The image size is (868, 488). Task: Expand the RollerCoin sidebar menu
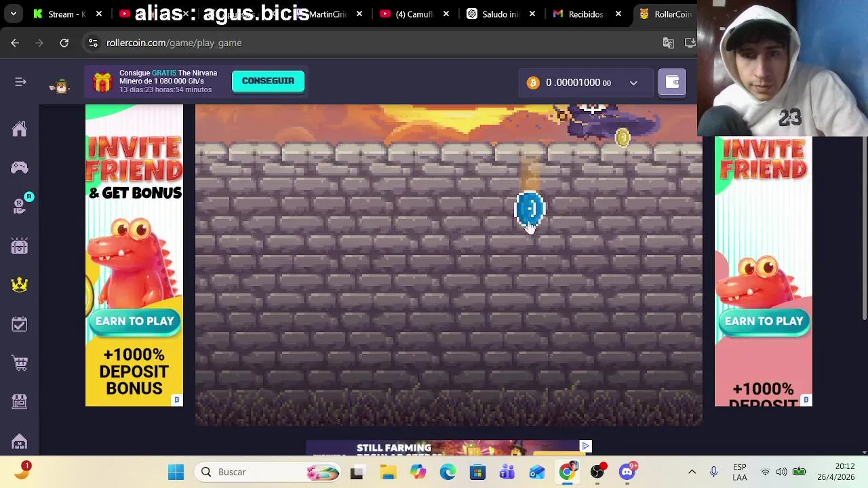pos(20,82)
